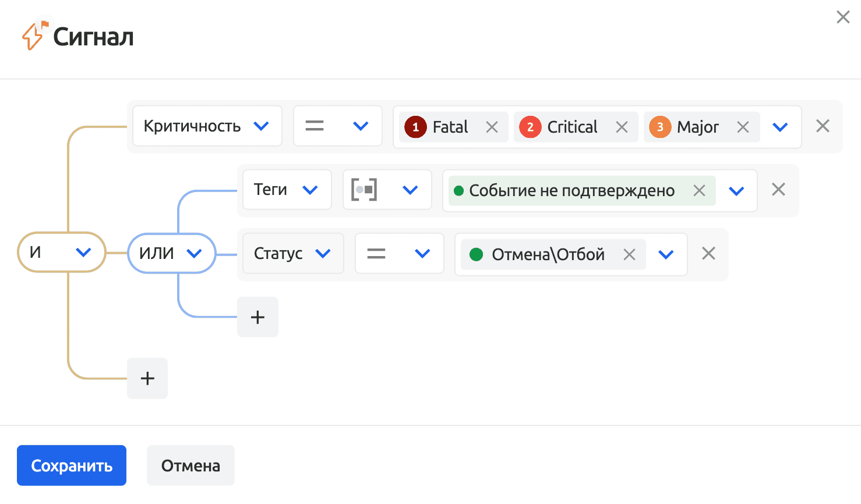Remove the Fatal severity chip
This screenshot has height=504, width=861.
[x=492, y=127]
